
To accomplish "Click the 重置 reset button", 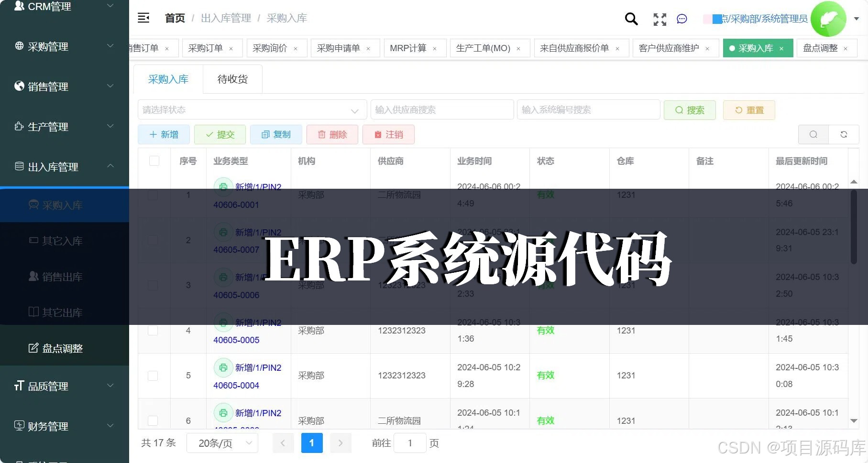I will (x=749, y=110).
